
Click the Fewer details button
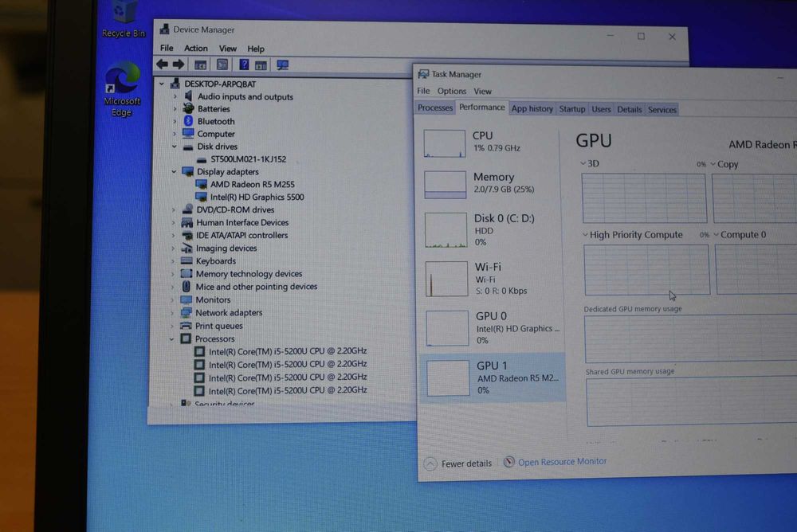[457, 464]
